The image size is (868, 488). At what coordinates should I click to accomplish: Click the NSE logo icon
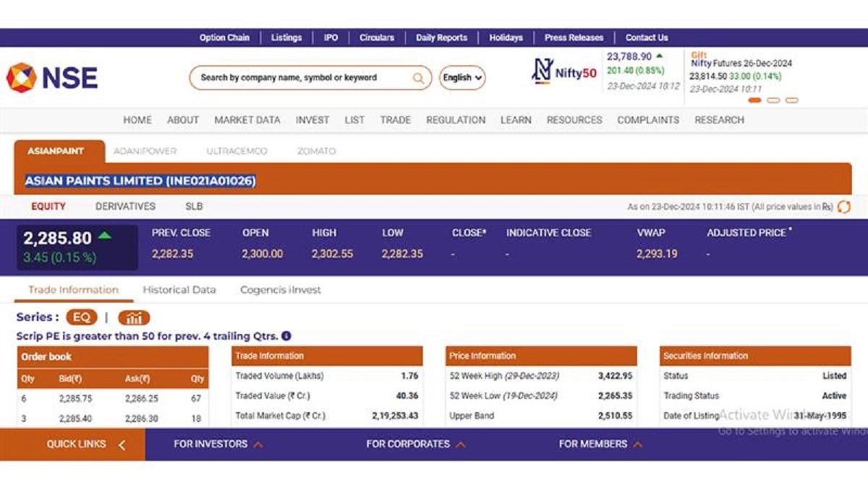21,77
